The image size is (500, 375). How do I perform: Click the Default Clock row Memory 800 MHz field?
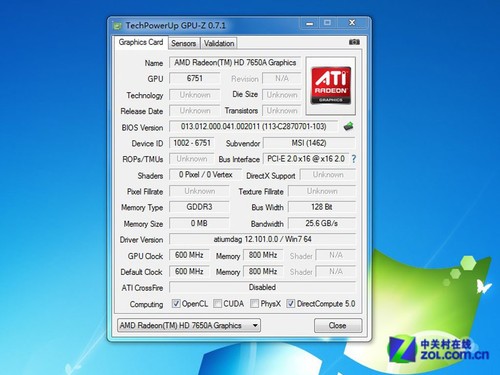[263, 272]
